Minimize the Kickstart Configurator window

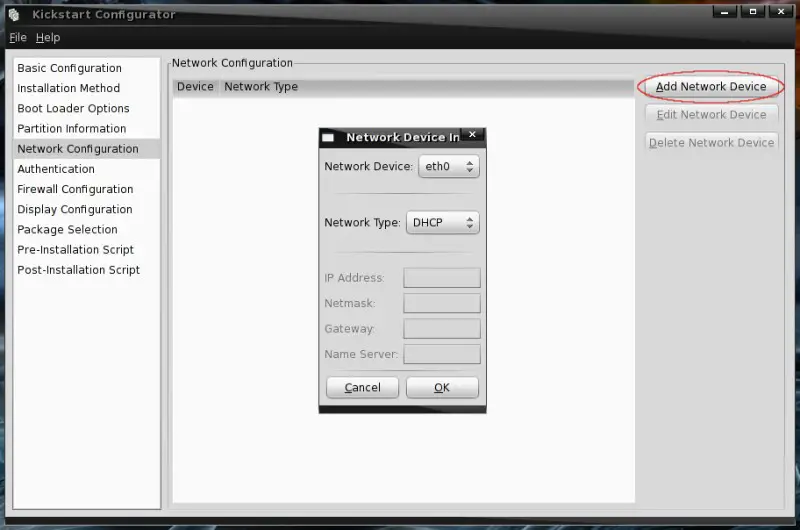coord(724,12)
